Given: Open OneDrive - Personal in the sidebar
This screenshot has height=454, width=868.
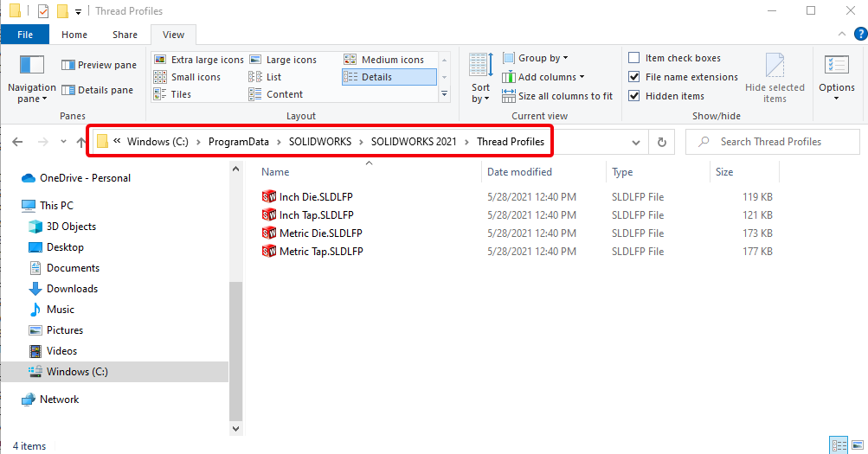Looking at the screenshot, I should click(76, 178).
